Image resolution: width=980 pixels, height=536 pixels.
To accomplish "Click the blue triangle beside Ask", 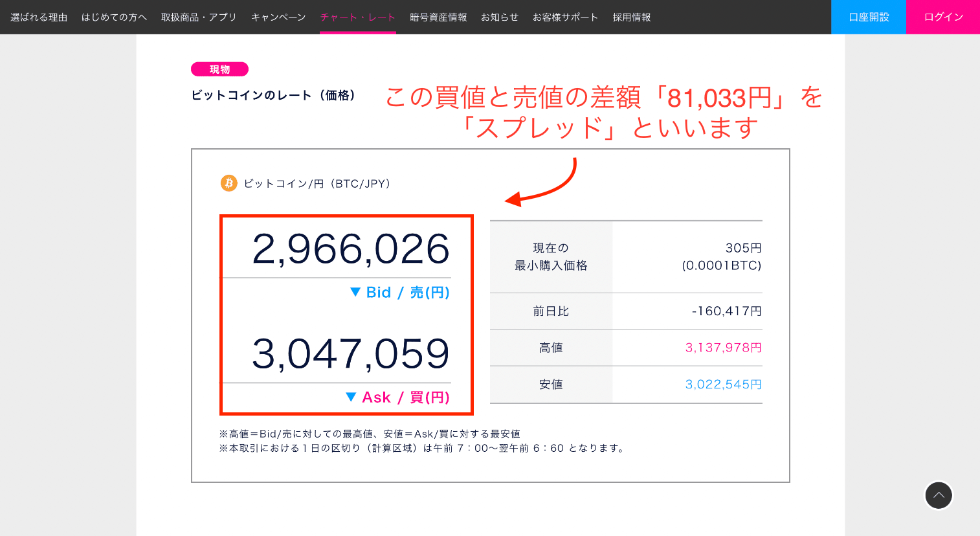I will [351, 397].
